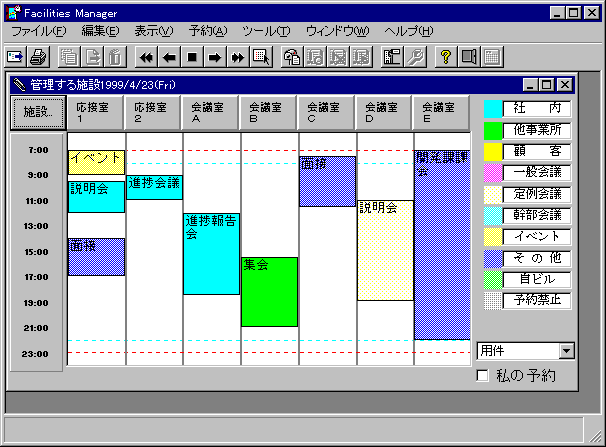
Task: Click the 幹部会議 legend label
Action: 537,215
